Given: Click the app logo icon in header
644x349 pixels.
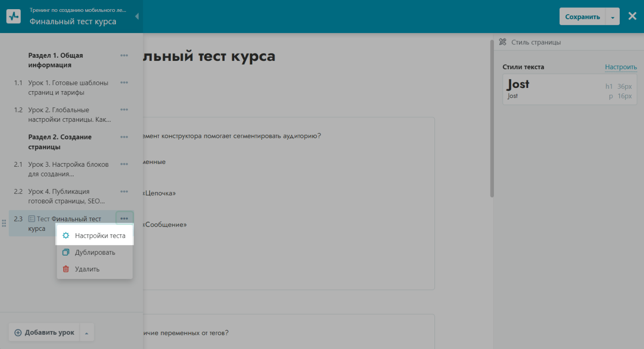Looking at the screenshot, I should 13,16.
